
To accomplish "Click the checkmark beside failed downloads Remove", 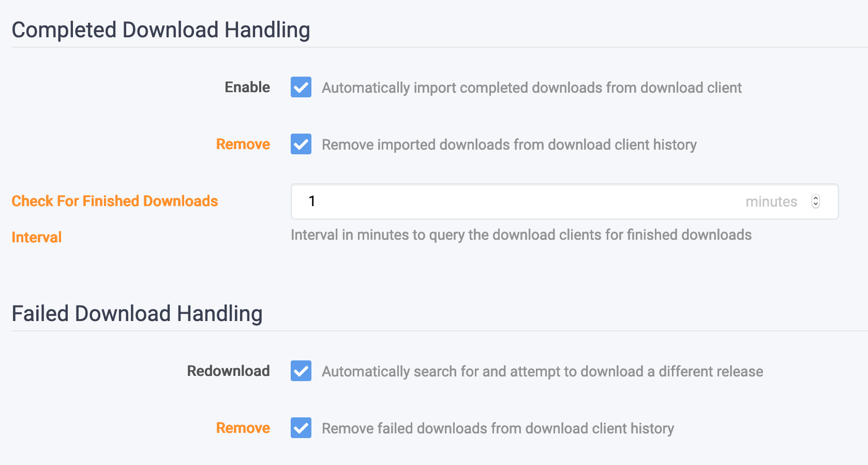I will pos(301,428).
